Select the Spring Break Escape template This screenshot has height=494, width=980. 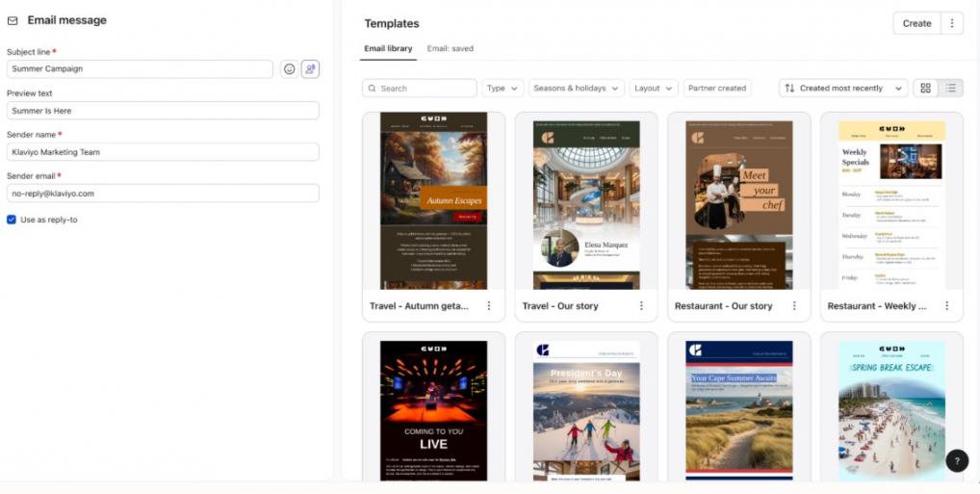click(x=891, y=411)
